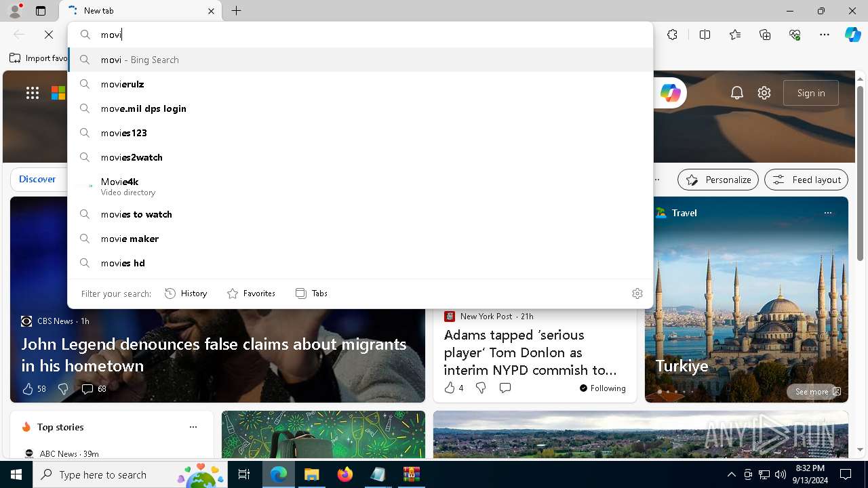Open address bar search settings gear
Screen dimensions: 868x488
[x=637, y=293]
